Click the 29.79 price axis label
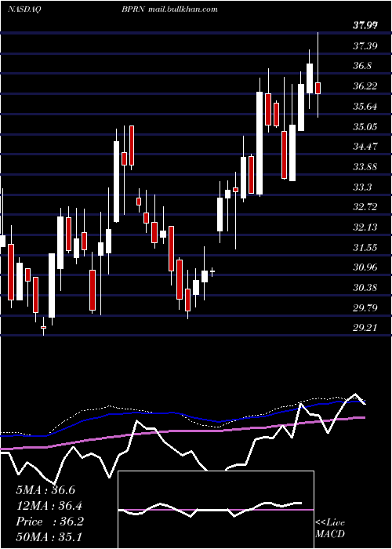 (365, 308)
